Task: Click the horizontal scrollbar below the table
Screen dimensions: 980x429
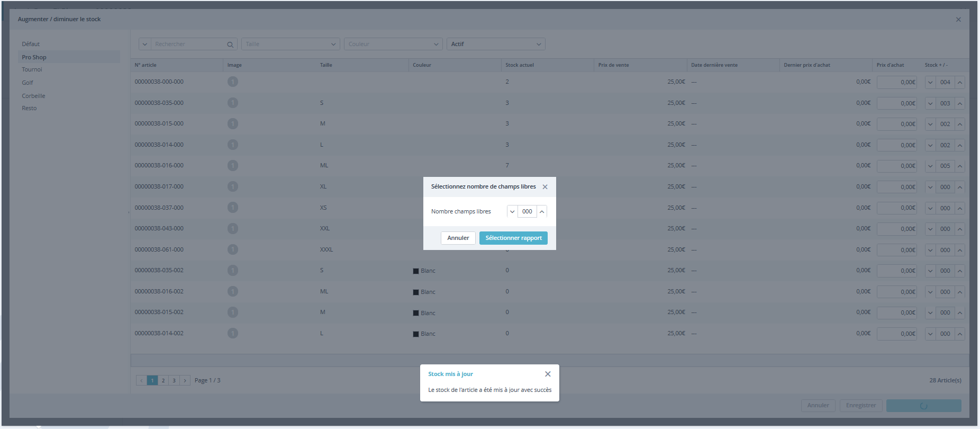Action: click(550, 360)
